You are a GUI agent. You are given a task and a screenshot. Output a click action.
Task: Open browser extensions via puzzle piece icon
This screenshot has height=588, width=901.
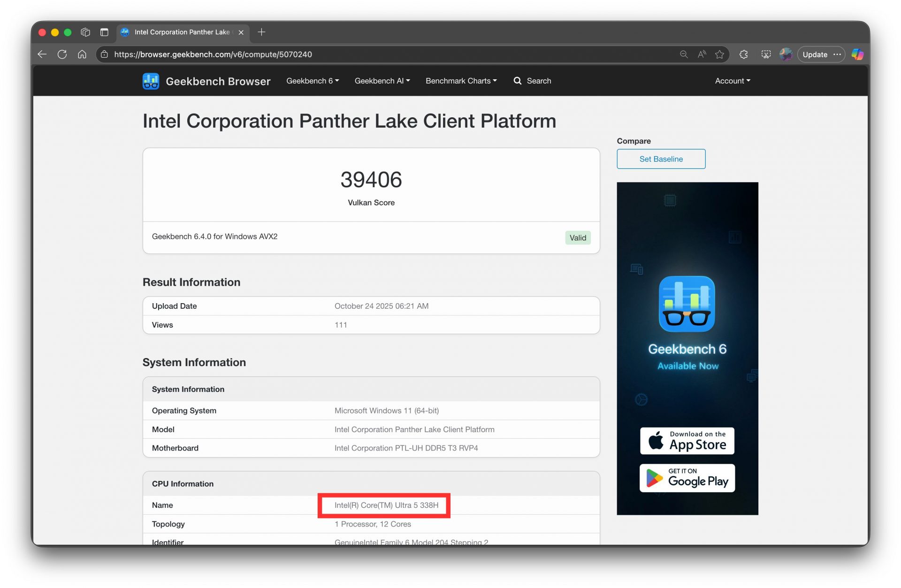tap(743, 54)
